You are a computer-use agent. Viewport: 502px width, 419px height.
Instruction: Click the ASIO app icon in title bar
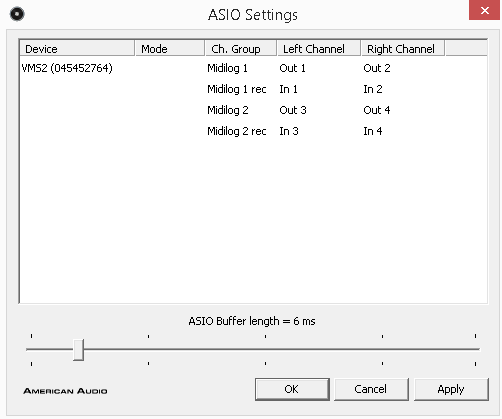click(x=17, y=14)
